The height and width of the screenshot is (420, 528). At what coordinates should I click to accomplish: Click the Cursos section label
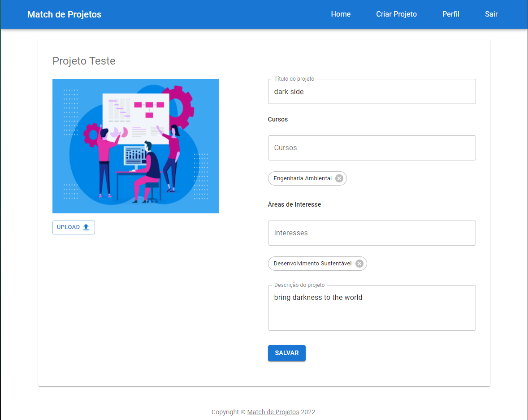coord(278,119)
